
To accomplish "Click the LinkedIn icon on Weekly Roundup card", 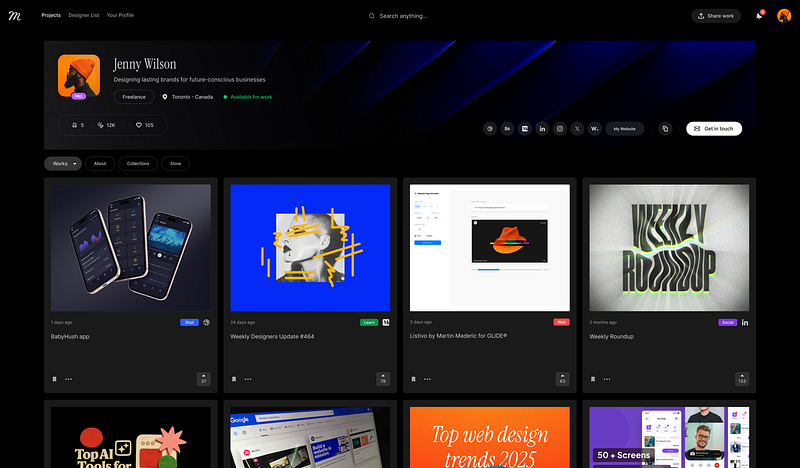I will pyautogui.click(x=745, y=323).
